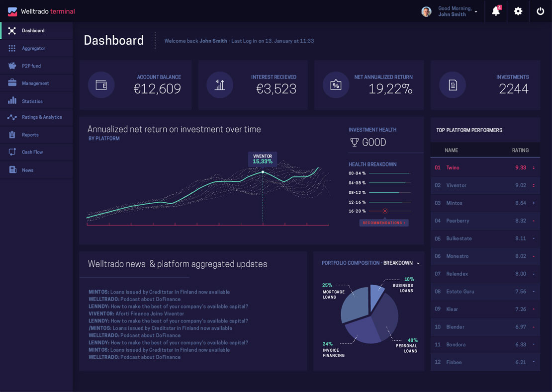Click the Account Balance wallet icon

[101, 85]
